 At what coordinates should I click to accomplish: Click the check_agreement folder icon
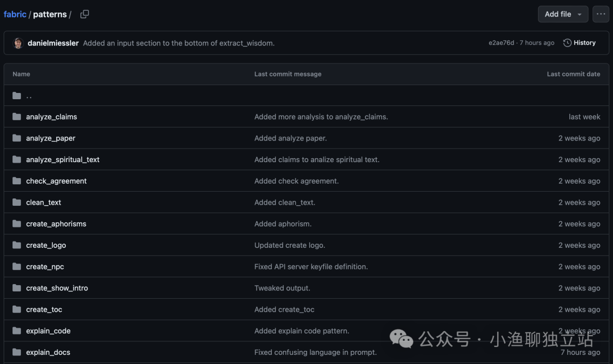click(16, 181)
